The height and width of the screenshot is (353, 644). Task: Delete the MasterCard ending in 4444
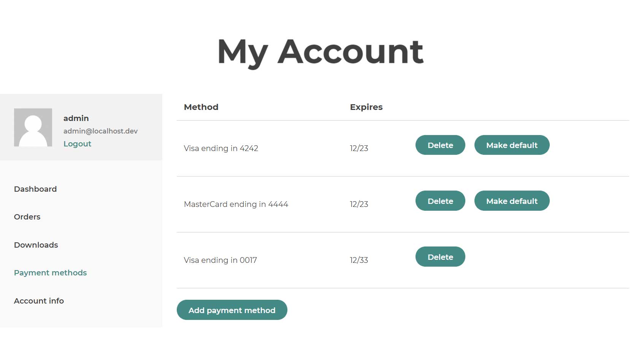coord(440,201)
